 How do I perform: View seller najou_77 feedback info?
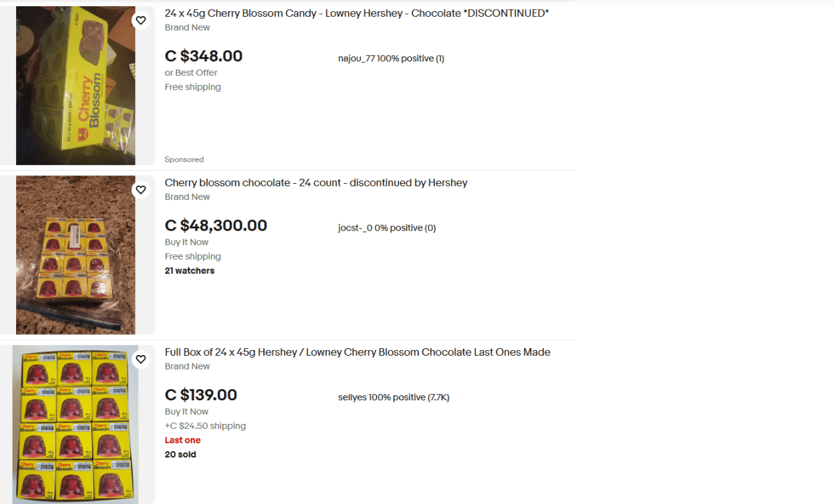(x=391, y=58)
